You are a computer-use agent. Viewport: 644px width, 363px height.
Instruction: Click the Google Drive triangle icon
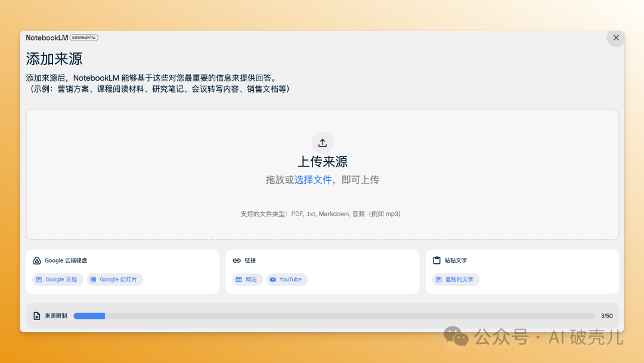(x=36, y=260)
